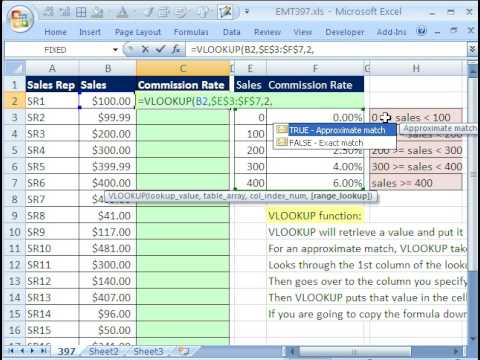
Task: Click the Insert Worksheet tab icon
Action: (x=183, y=351)
